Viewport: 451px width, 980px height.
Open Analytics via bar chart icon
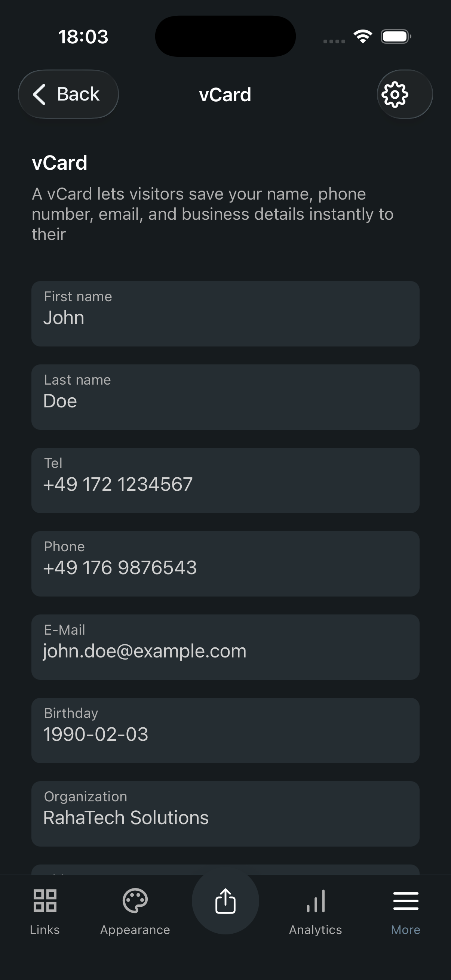(x=316, y=901)
